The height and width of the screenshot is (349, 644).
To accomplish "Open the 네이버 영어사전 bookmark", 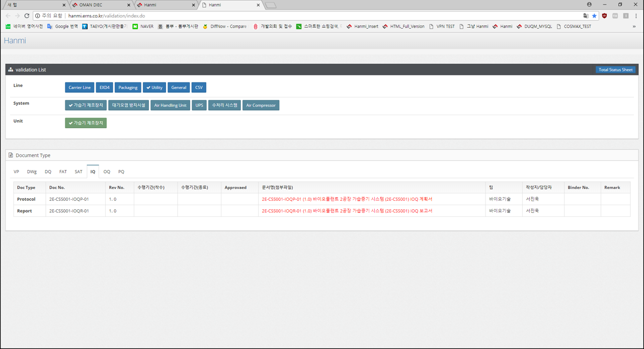I will tap(25, 26).
